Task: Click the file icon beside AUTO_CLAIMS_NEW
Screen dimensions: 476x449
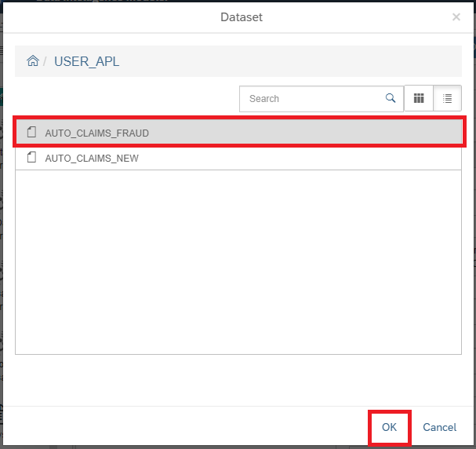Action: [32, 158]
